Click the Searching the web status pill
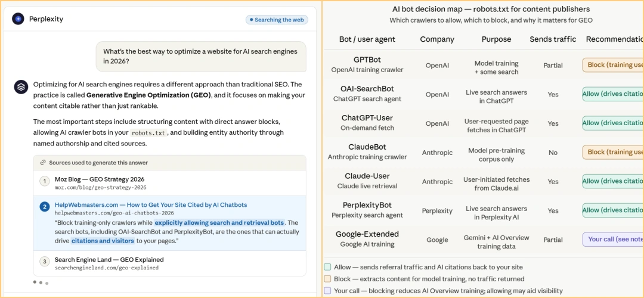644x298 pixels. pyautogui.click(x=277, y=20)
